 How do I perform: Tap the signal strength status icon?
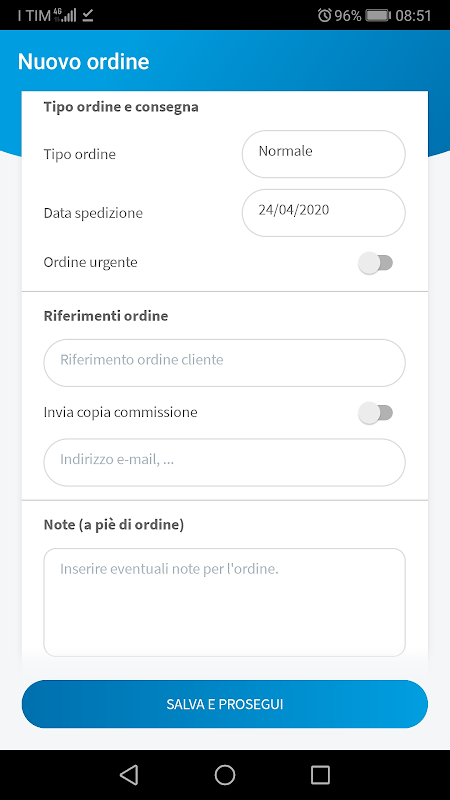pyautogui.click(x=65, y=15)
